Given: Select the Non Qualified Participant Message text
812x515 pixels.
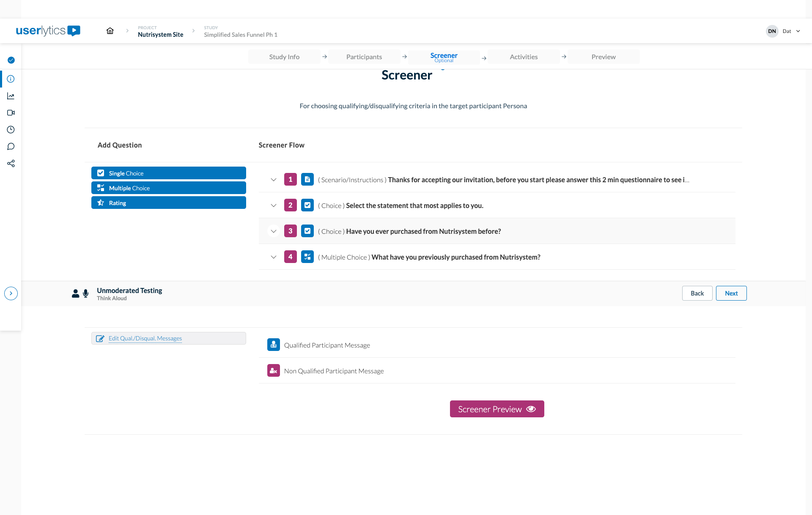Looking at the screenshot, I should (334, 371).
